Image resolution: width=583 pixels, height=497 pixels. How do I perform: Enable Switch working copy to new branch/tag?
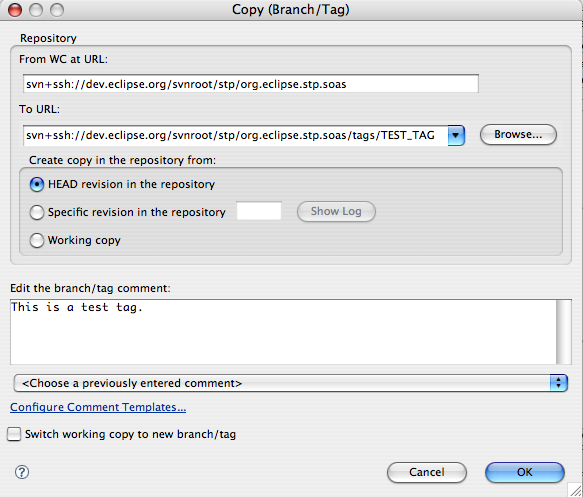pyautogui.click(x=14, y=434)
